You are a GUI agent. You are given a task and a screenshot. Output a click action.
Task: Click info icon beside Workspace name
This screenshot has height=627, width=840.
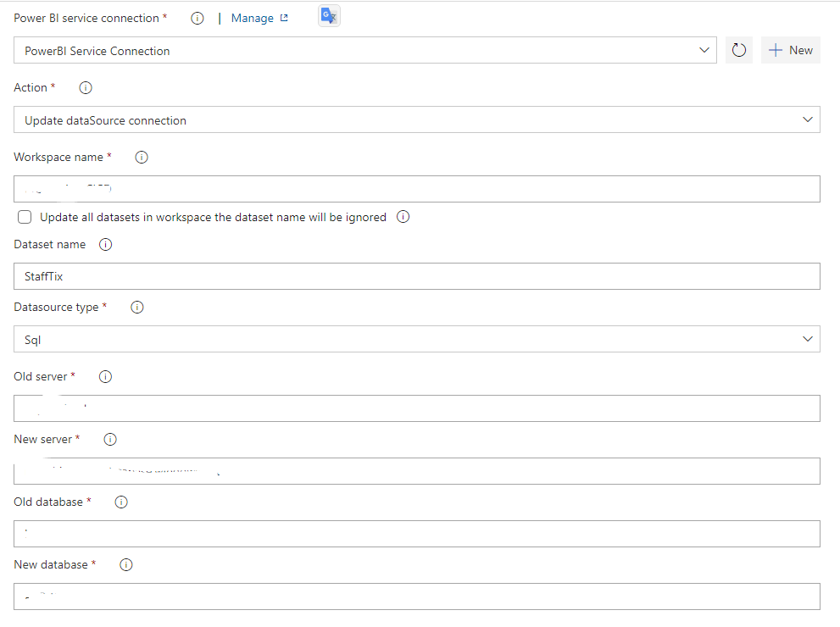click(142, 158)
